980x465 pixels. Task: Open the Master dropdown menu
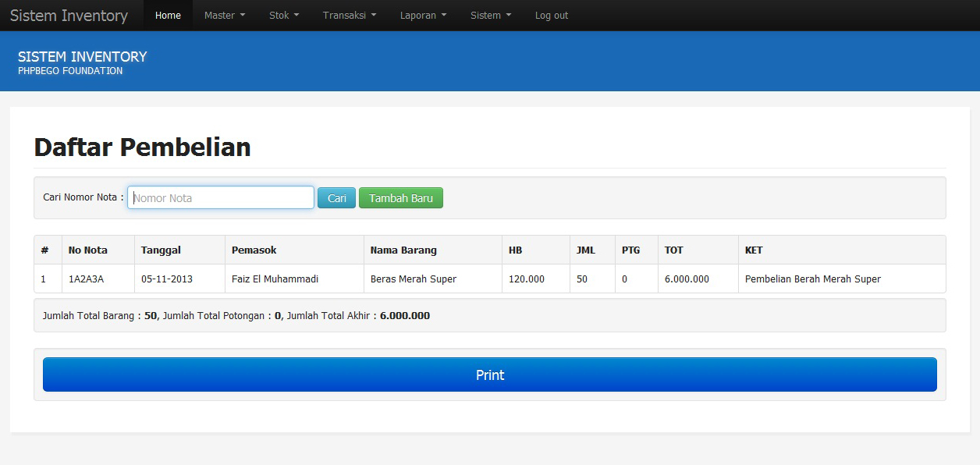click(x=224, y=16)
